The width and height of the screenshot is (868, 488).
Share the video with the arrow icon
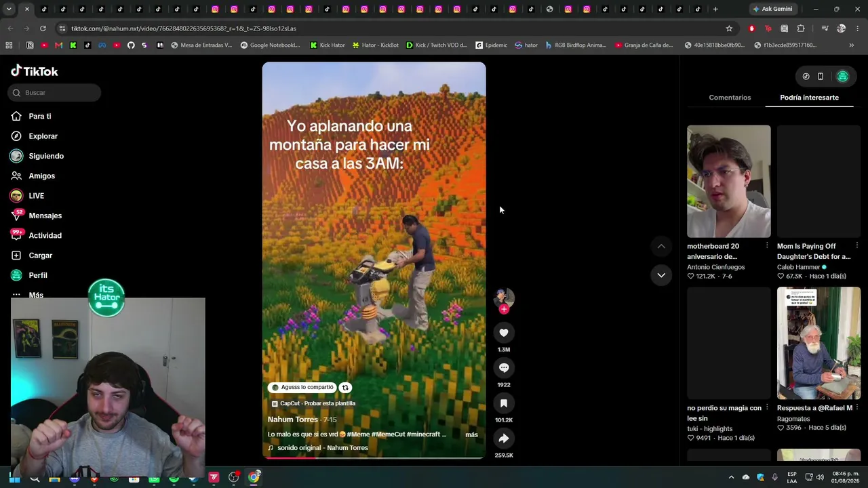tap(504, 439)
